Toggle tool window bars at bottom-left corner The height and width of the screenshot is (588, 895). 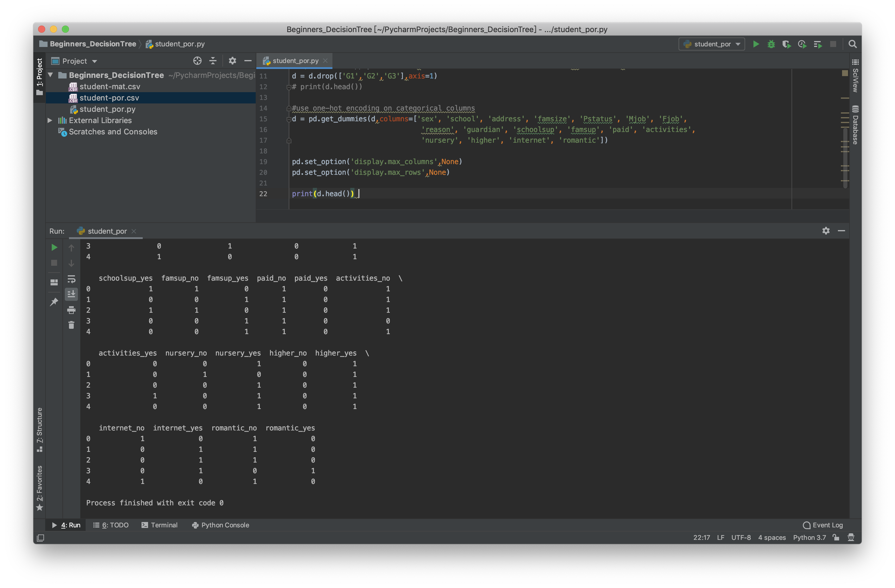(41, 538)
